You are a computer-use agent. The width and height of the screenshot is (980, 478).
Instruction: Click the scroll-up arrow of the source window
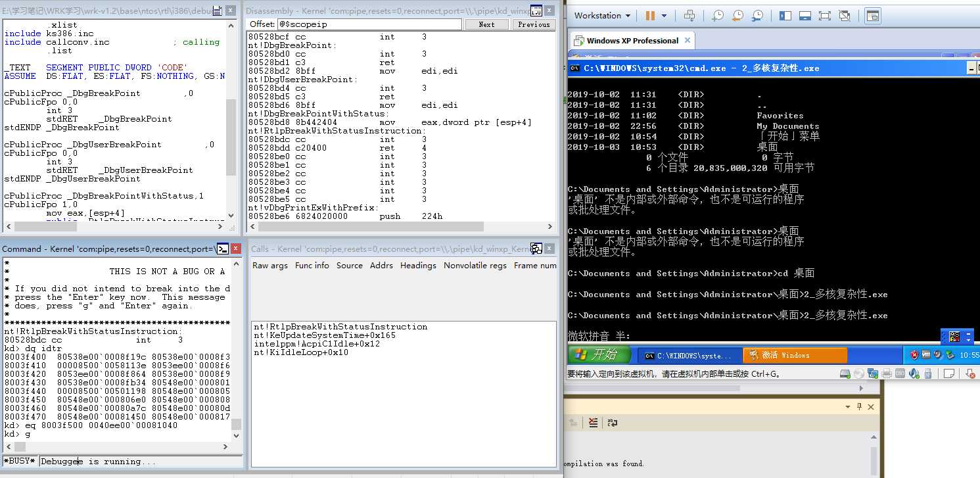tap(231, 24)
